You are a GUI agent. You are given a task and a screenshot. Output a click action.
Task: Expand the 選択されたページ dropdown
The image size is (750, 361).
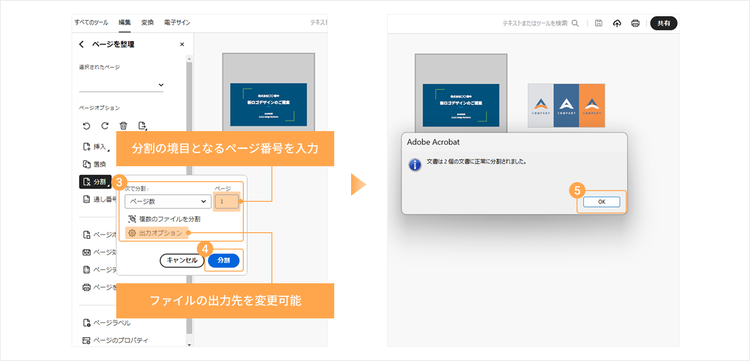(x=121, y=85)
